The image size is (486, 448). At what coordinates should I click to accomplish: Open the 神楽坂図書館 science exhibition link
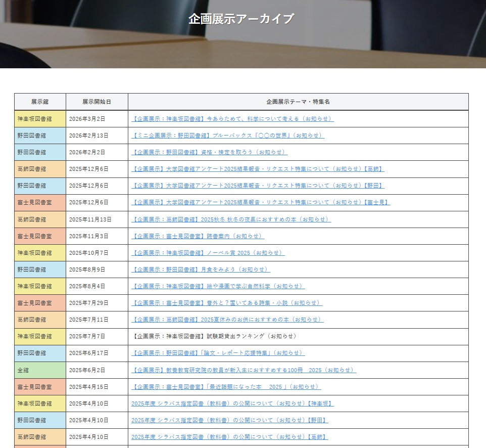[x=232, y=119]
